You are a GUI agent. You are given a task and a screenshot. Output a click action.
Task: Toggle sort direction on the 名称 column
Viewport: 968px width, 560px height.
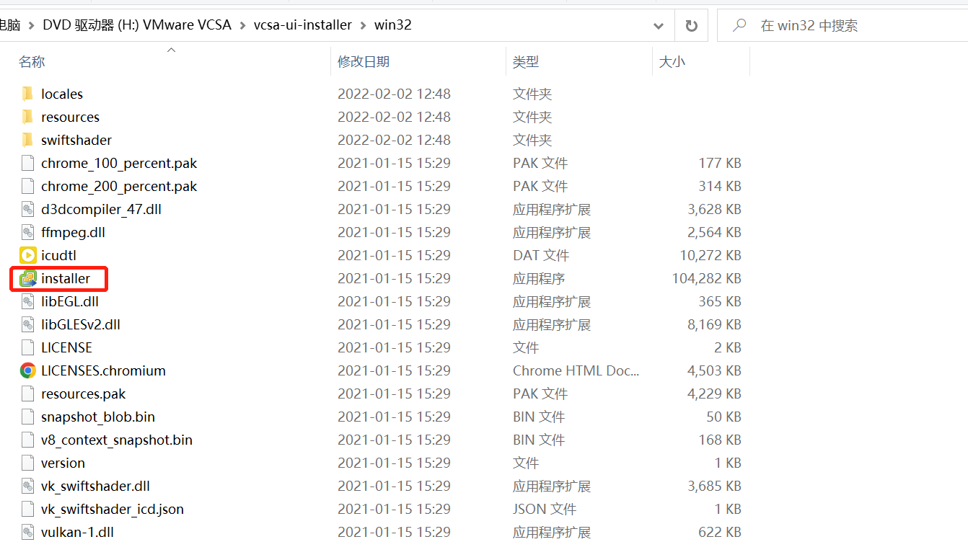pyautogui.click(x=32, y=61)
